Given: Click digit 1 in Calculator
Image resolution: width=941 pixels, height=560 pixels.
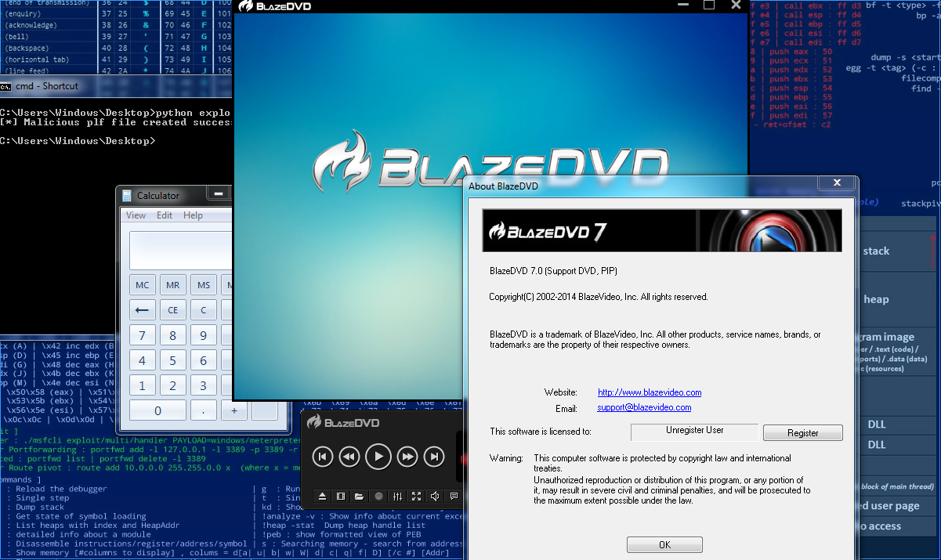Looking at the screenshot, I should pos(143,386).
